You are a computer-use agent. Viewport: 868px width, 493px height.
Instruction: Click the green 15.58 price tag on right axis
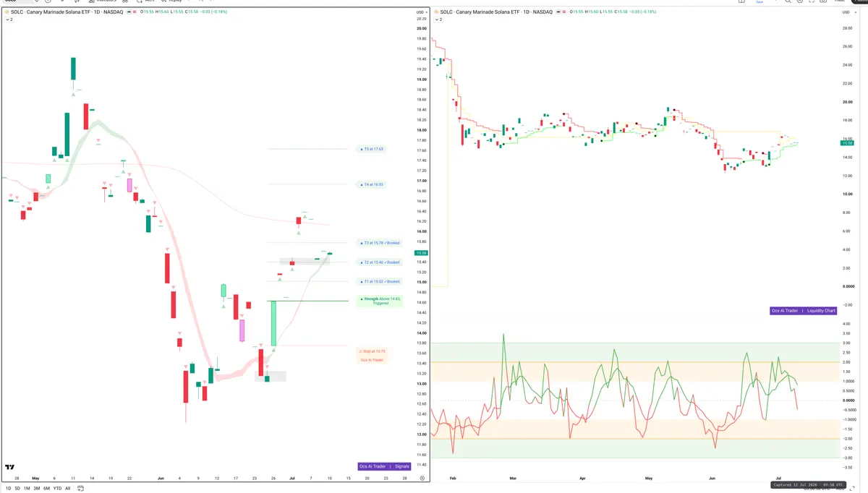(x=848, y=143)
